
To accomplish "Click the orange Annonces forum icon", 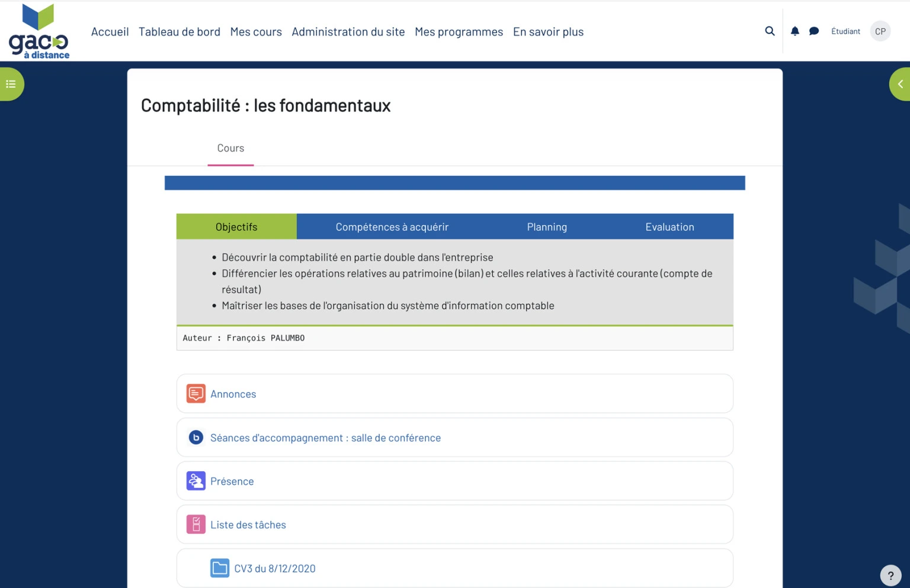I will (x=196, y=393).
